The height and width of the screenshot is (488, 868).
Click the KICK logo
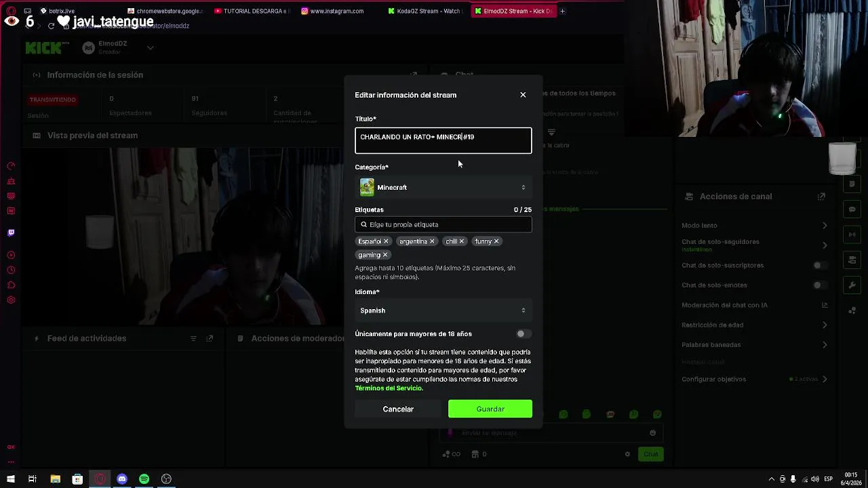(47, 47)
